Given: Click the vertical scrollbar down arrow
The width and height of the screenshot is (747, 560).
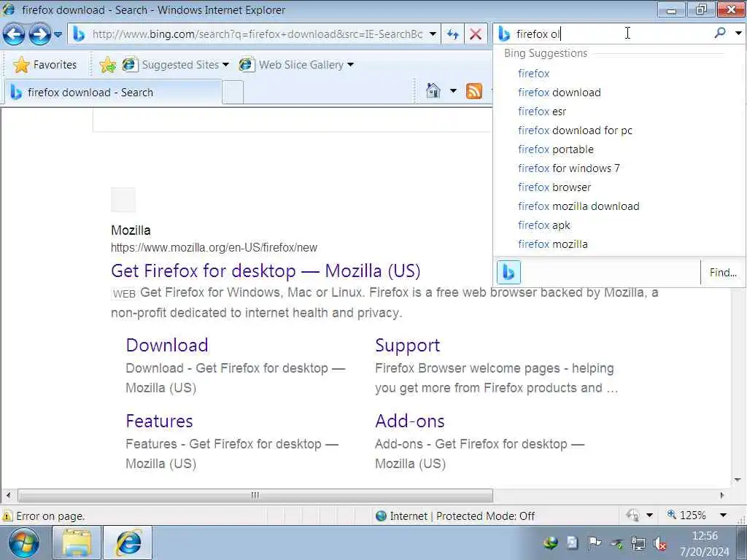Looking at the screenshot, I should pos(738,480).
